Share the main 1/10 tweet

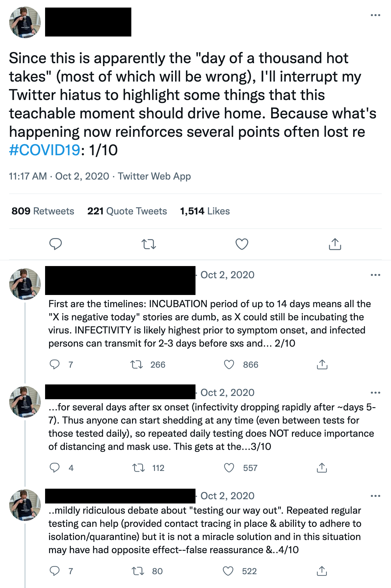(x=335, y=244)
